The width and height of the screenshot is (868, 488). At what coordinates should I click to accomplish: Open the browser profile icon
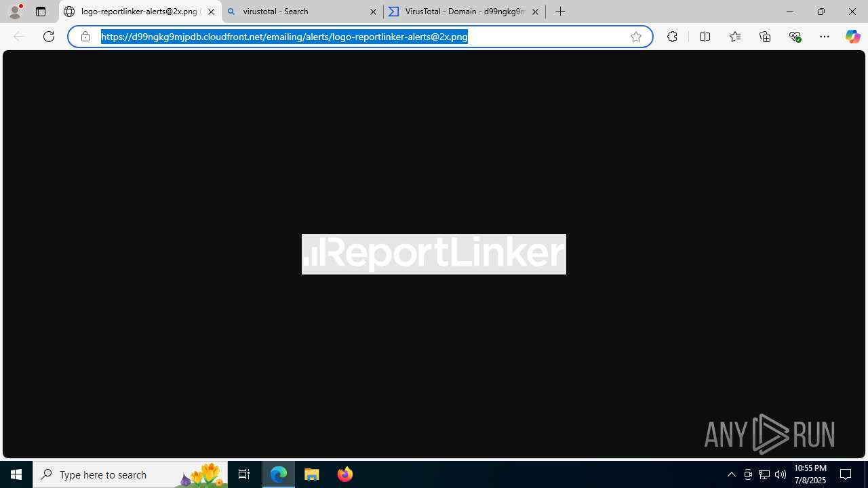(15, 12)
